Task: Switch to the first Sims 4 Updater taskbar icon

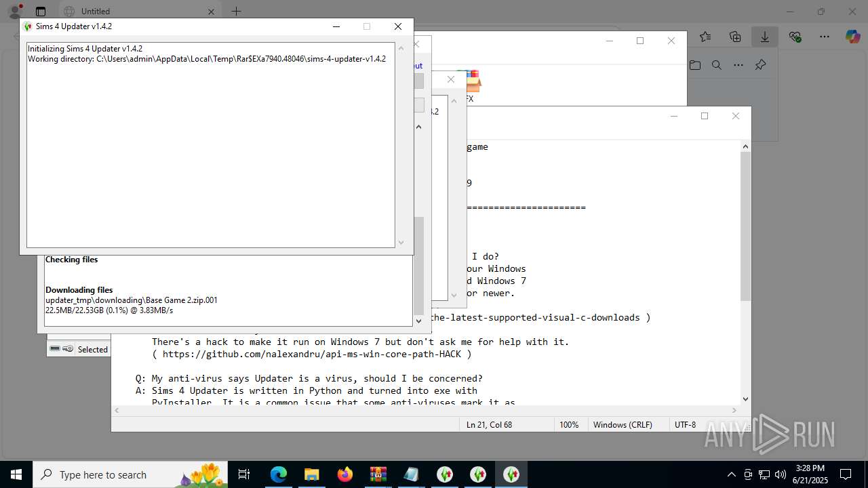Action: pos(445,474)
